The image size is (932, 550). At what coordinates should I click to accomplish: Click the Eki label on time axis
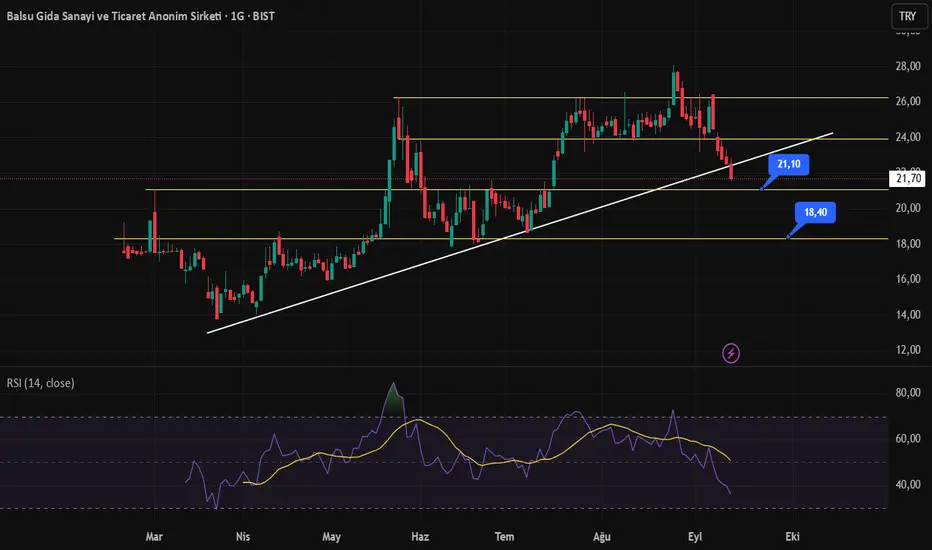[792, 536]
